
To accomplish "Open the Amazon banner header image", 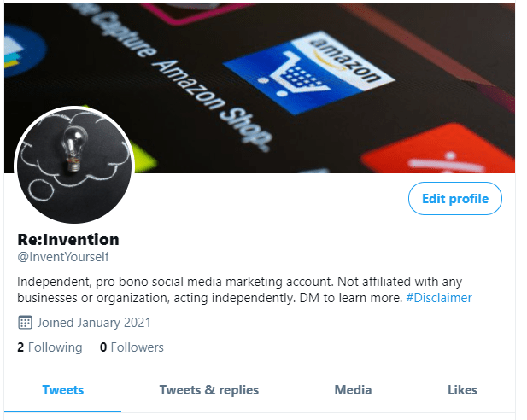I will point(260,89).
